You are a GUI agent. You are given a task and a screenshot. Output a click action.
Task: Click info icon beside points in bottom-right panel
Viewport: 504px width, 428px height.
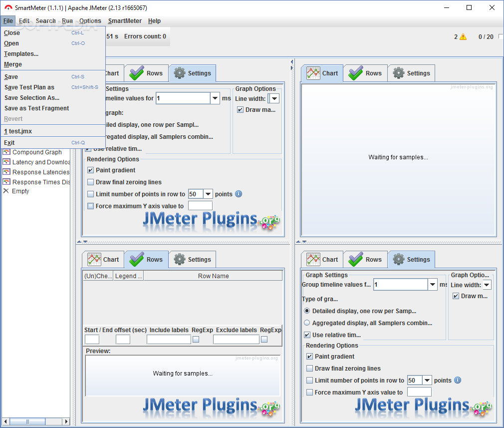coord(458,380)
